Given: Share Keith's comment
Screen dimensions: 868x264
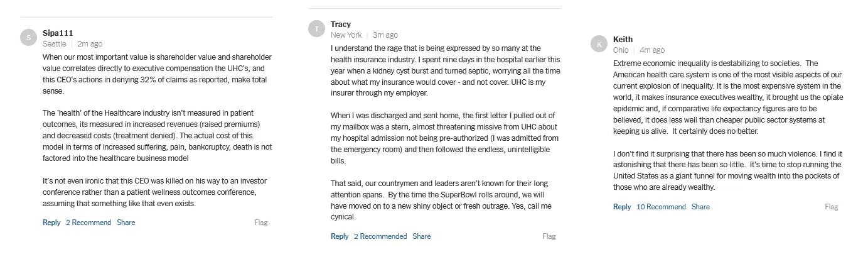Looking at the screenshot, I should (700, 207).
